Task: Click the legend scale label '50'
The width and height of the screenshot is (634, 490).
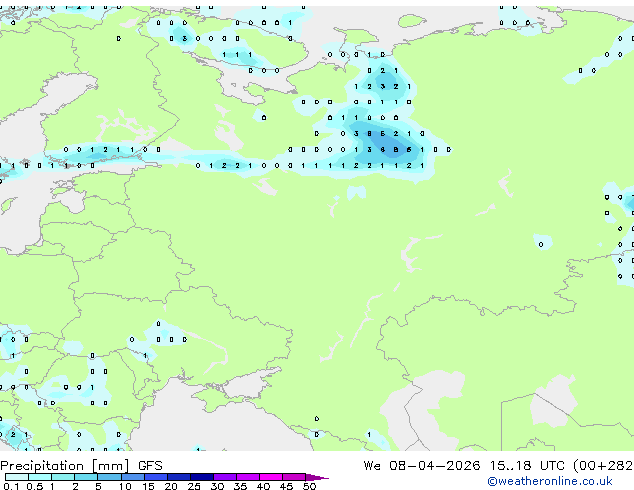Action: pos(309,486)
